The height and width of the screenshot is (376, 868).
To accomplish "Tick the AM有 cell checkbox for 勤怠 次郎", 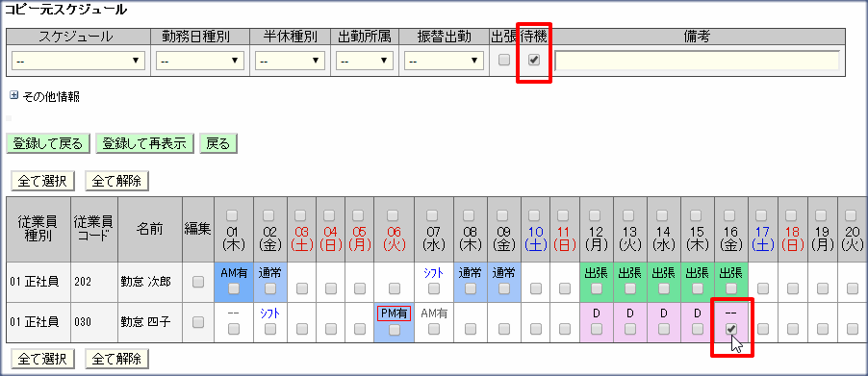I will click(x=234, y=288).
